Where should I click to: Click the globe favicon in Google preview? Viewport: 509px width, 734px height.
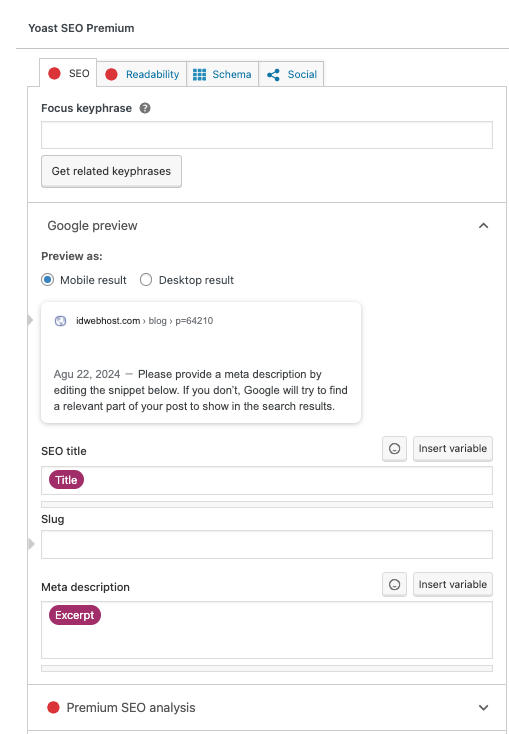pos(60,321)
